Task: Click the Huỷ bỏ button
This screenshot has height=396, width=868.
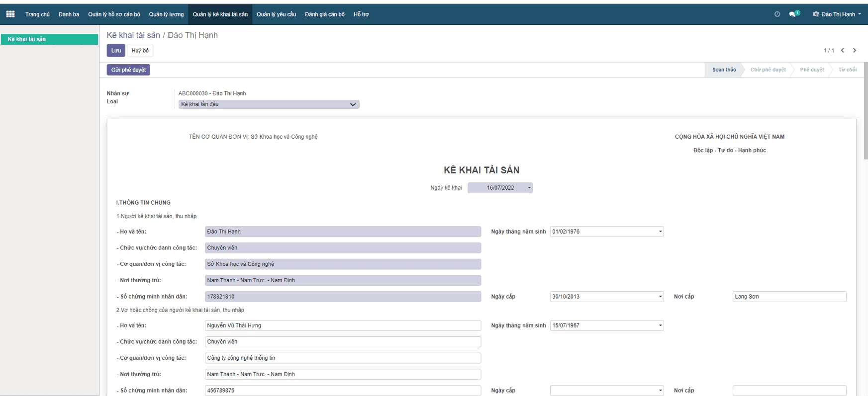Action: coord(140,51)
